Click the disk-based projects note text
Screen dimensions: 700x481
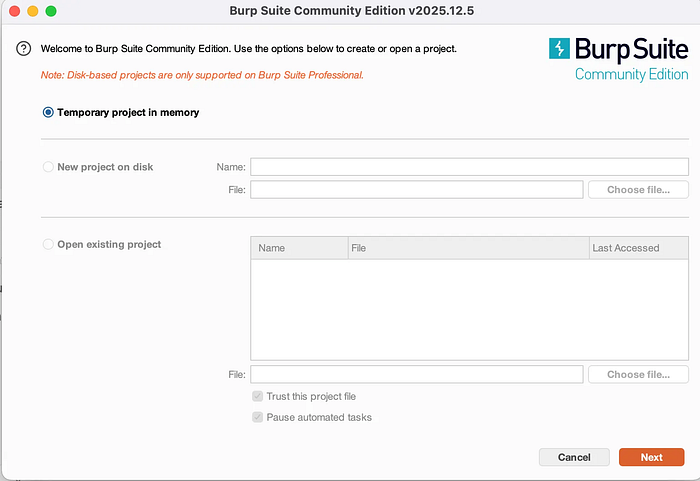[202, 75]
